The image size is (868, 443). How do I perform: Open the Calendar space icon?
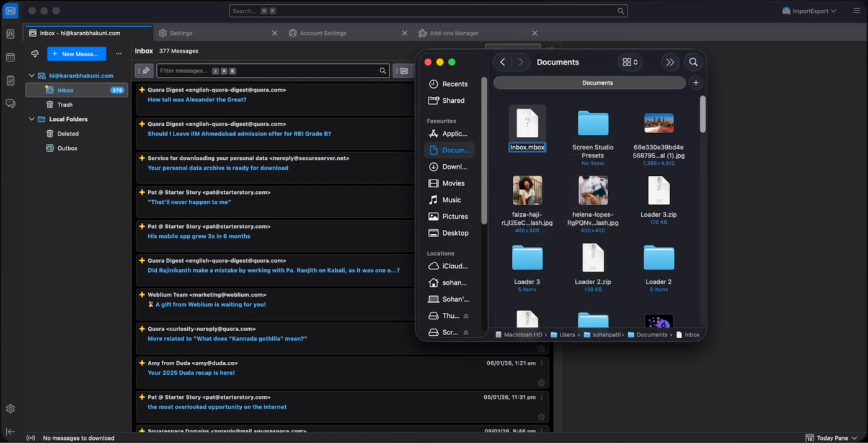click(11, 58)
